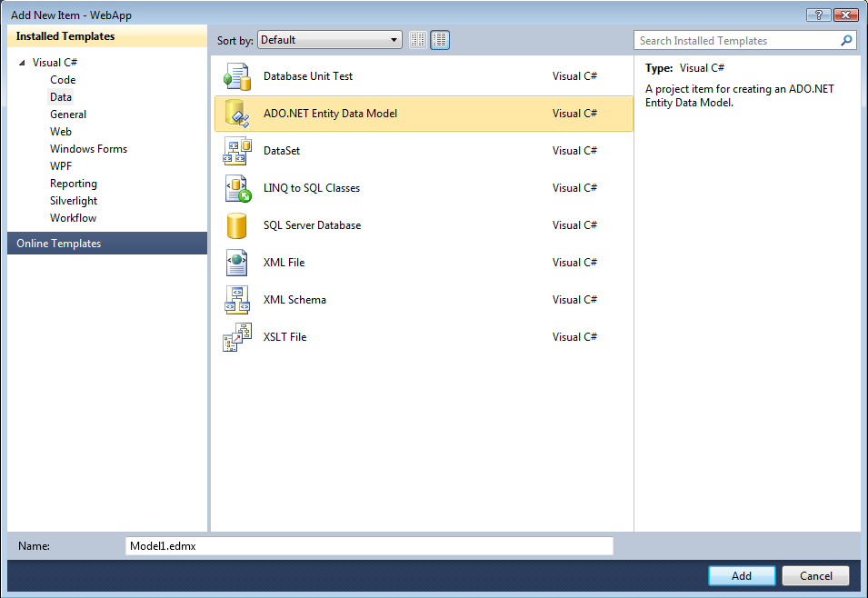
Task: Select the DataSet label
Action: pyautogui.click(x=282, y=151)
